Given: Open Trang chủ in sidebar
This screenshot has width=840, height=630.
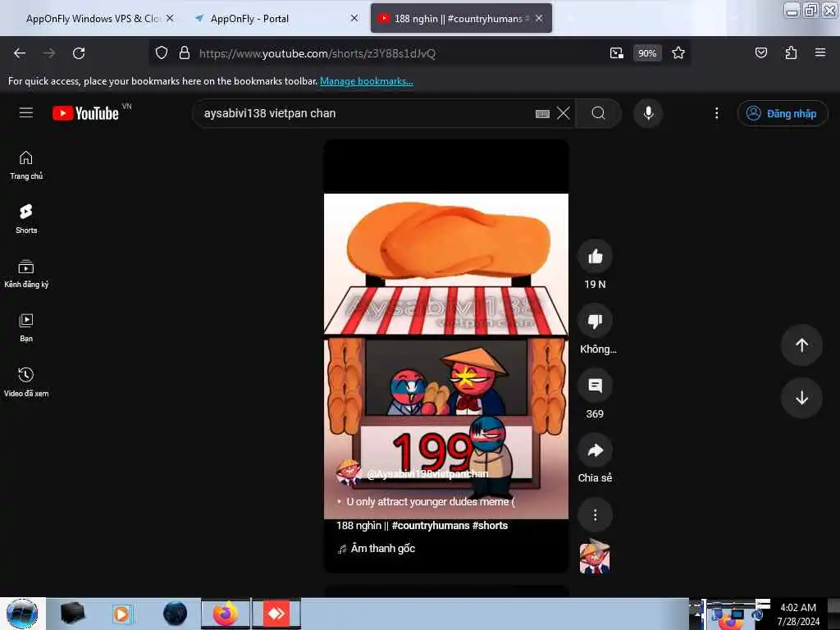Looking at the screenshot, I should (x=25, y=166).
